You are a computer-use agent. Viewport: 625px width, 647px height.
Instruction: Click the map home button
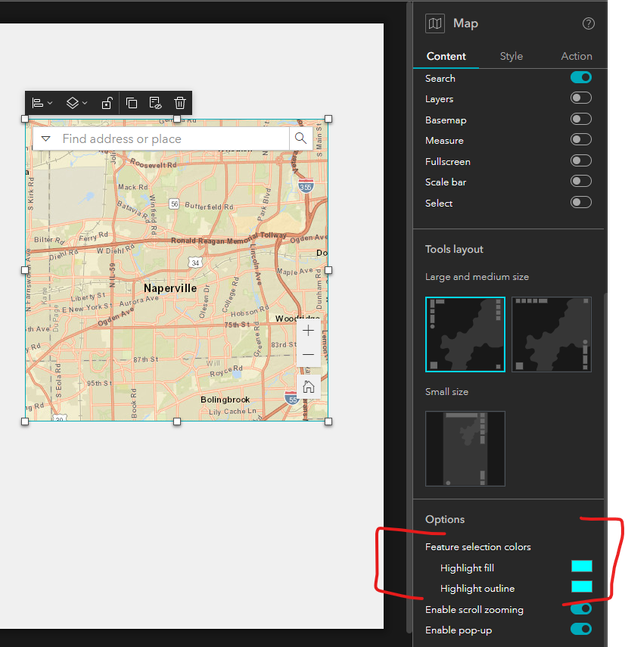point(308,387)
